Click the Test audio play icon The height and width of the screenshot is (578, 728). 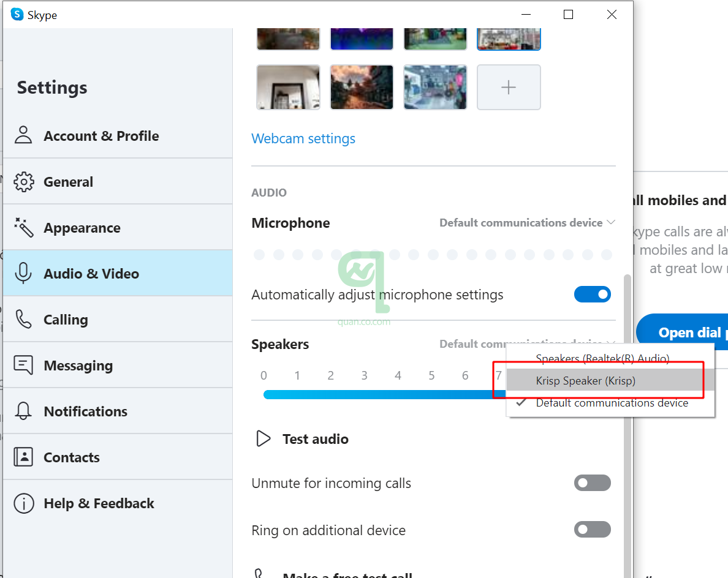click(x=264, y=438)
